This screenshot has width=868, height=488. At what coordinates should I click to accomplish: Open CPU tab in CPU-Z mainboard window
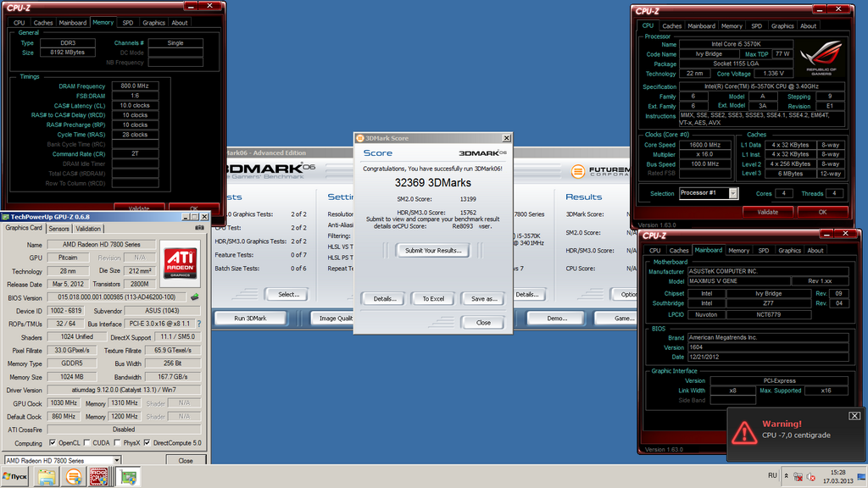coord(655,251)
